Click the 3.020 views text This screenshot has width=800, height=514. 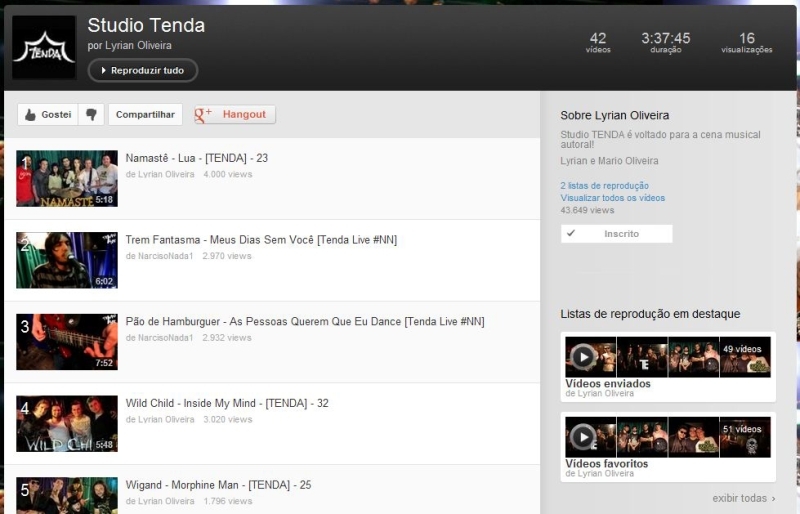click(228, 419)
